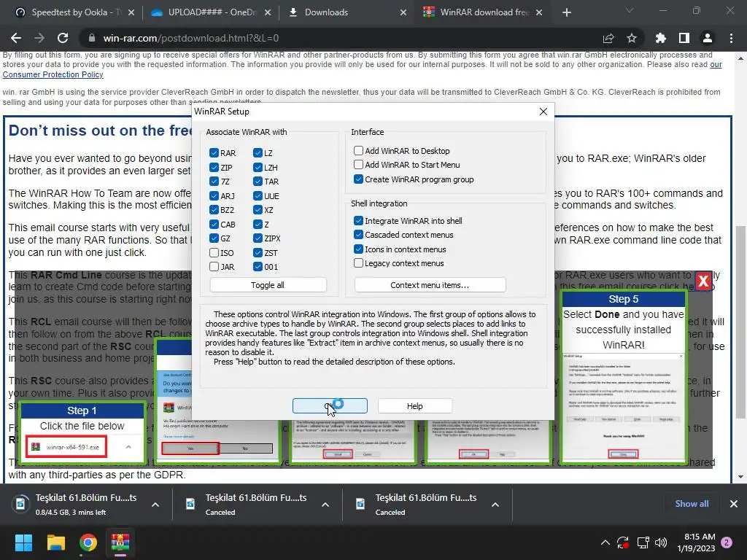Select the WinRAR download tab
The height and width of the screenshot is (560, 747).
[x=484, y=12]
